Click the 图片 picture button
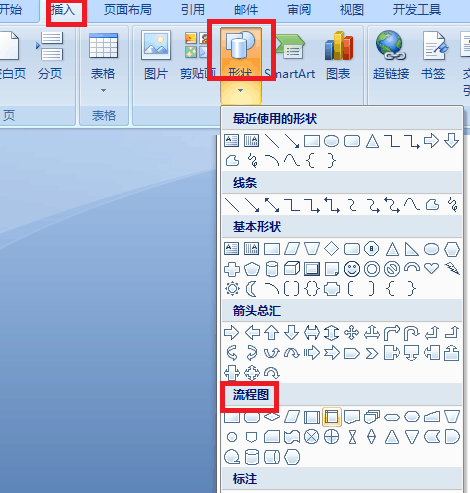Image resolution: width=470 pixels, height=493 pixels. click(156, 55)
